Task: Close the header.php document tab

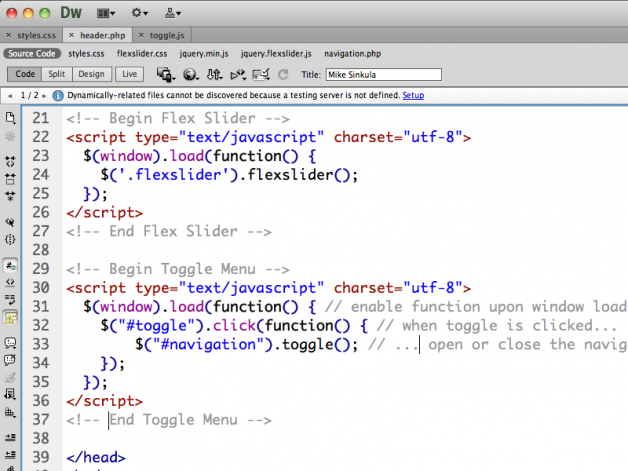Action: 71,35
